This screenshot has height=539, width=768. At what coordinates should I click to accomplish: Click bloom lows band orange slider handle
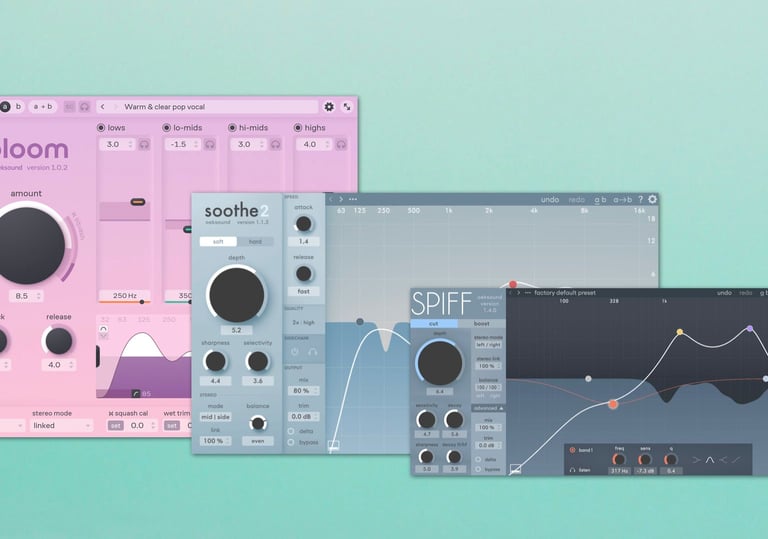pyautogui.click(x=138, y=202)
